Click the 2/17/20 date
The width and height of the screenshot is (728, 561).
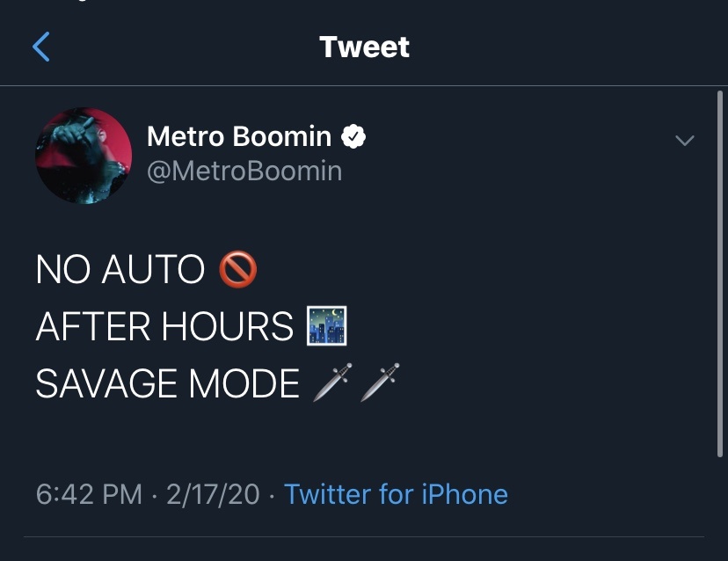213,493
